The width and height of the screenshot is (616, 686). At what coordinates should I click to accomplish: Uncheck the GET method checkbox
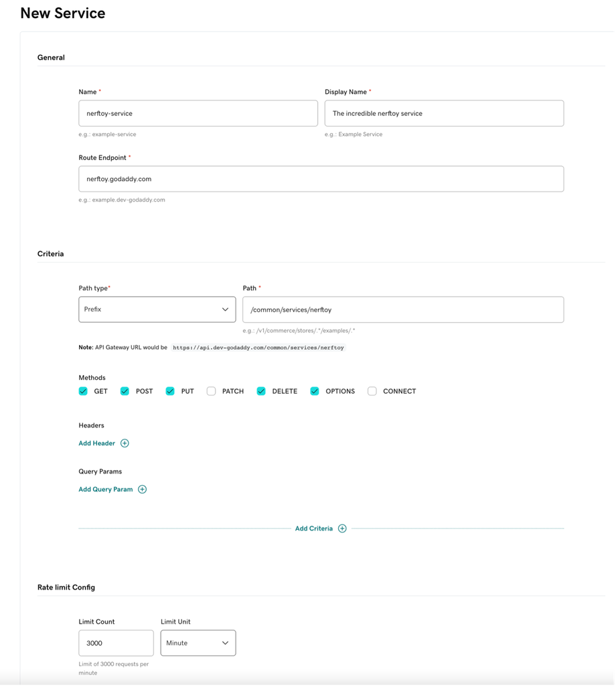coord(83,391)
